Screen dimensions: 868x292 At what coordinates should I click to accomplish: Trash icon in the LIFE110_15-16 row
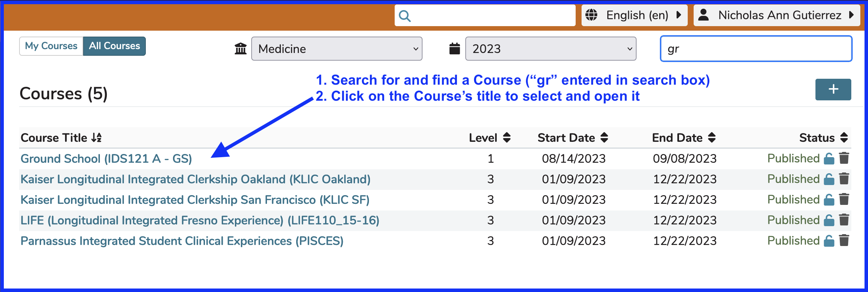[x=844, y=220]
